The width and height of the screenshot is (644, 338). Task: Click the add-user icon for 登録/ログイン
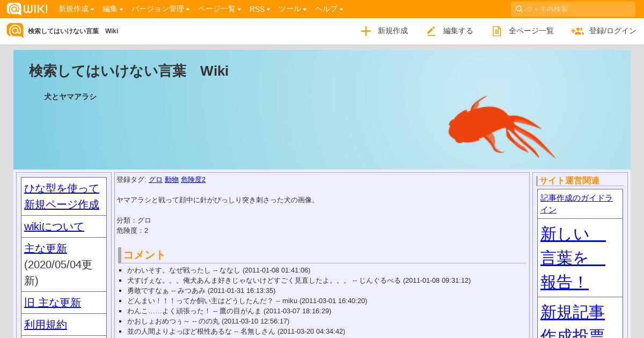[x=577, y=31]
